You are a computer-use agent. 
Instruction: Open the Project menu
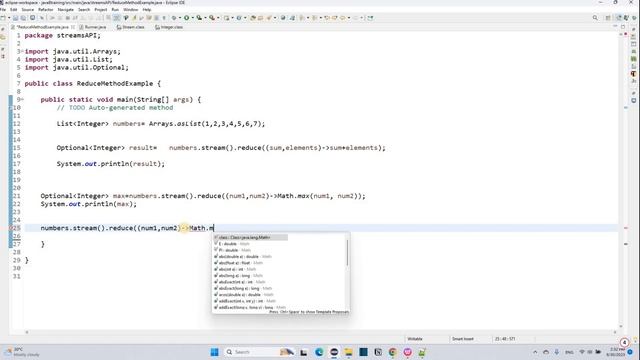pyautogui.click(x=100, y=9)
